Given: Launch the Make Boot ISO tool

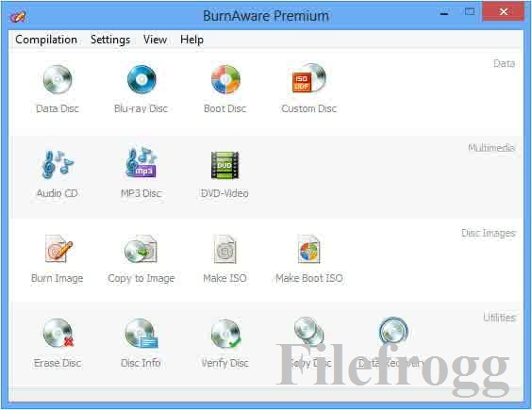Looking at the screenshot, I should click(x=309, y=259).
